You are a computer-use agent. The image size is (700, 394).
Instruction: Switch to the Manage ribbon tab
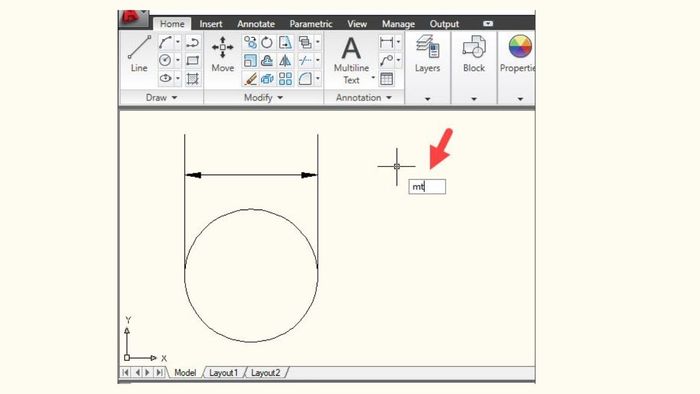coord(398,24)
